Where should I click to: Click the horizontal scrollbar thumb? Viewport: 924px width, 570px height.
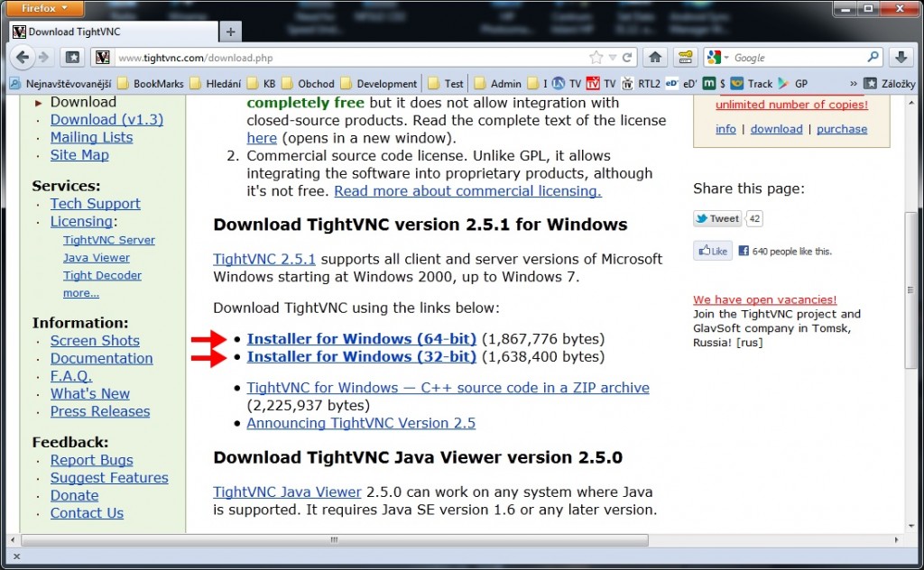(x=334, y=540)
